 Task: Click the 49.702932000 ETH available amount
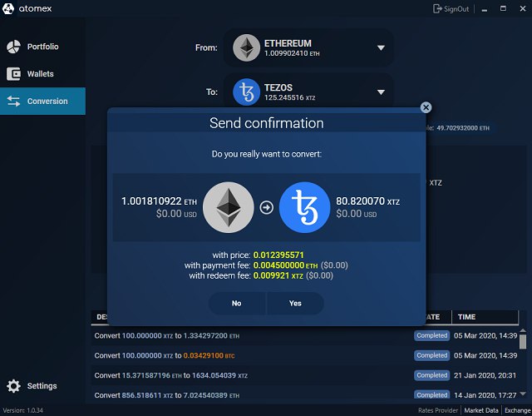[463, 128]
